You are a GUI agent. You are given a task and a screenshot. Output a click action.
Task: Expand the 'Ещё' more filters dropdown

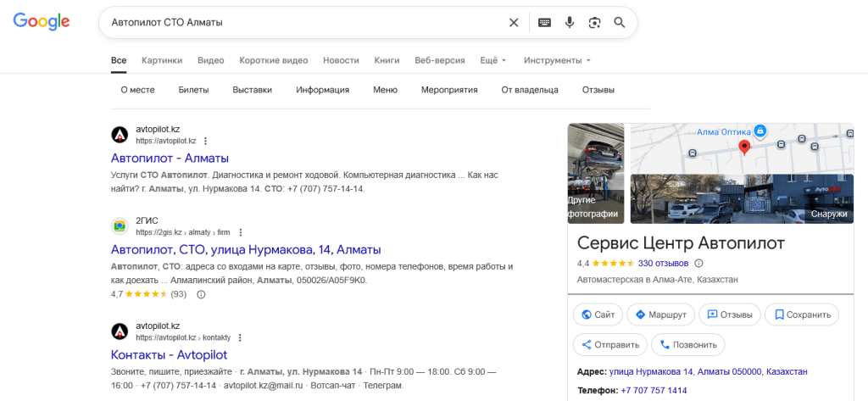tap(492, 61)
